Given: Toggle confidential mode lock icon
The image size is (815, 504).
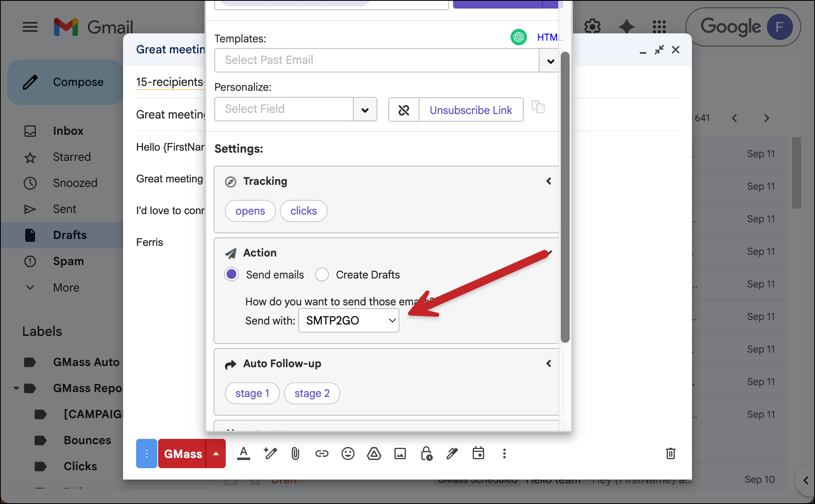Looking at the screenshot, I should point(426,454).
